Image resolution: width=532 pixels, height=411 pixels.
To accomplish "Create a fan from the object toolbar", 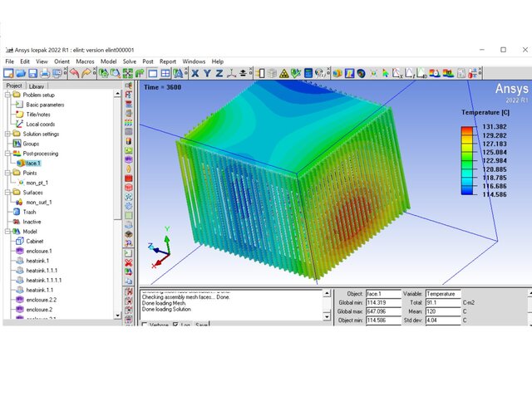I will click(x=129, y=197).
